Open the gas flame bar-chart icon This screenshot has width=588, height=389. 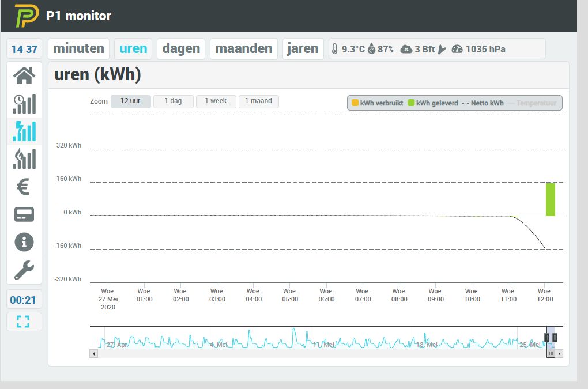click(x=24, y=159)
